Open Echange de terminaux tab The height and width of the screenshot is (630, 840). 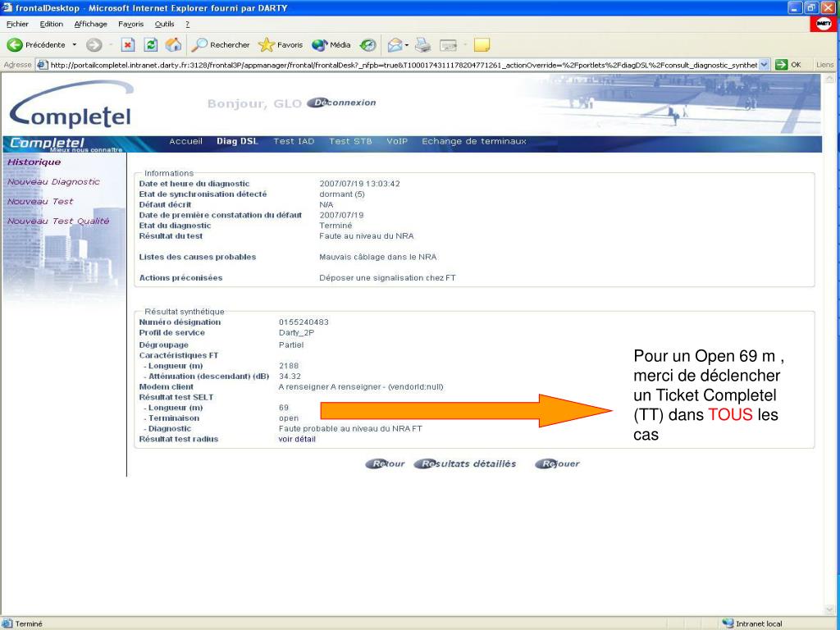474,141
